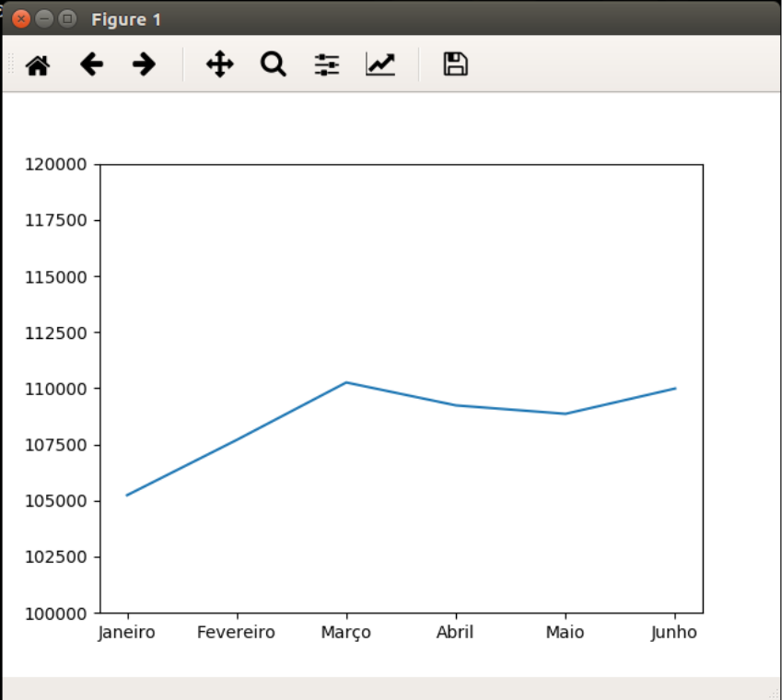The height and width of the screenshot is (700, 782).
Task: Minimize the Figure 1 window
Action: (44, 19)
